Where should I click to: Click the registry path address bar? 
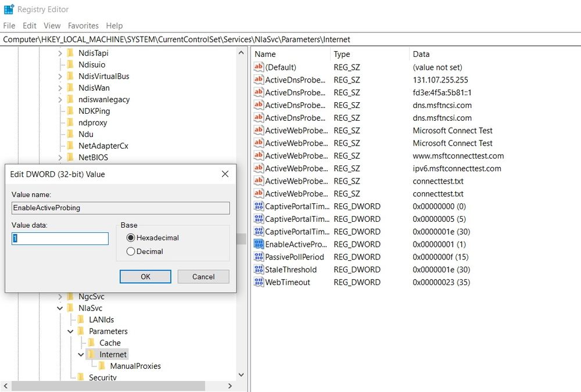pyautogui.click(x=290, y=39)
